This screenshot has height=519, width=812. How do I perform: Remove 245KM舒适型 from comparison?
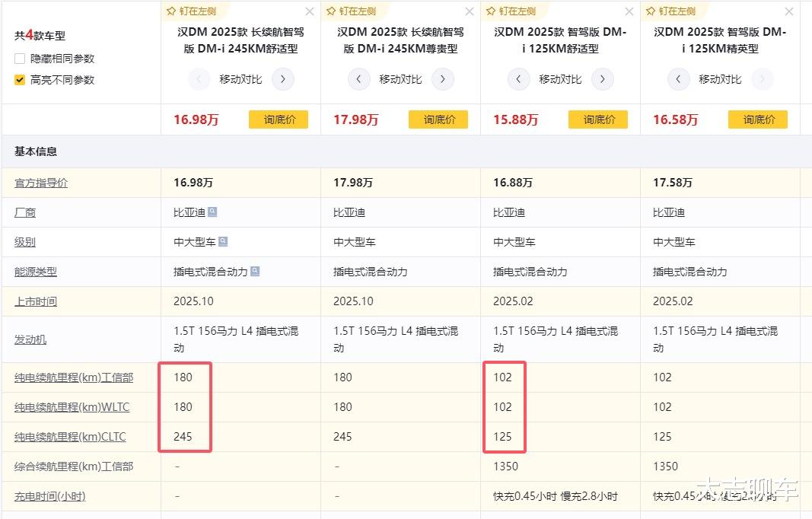310,11
